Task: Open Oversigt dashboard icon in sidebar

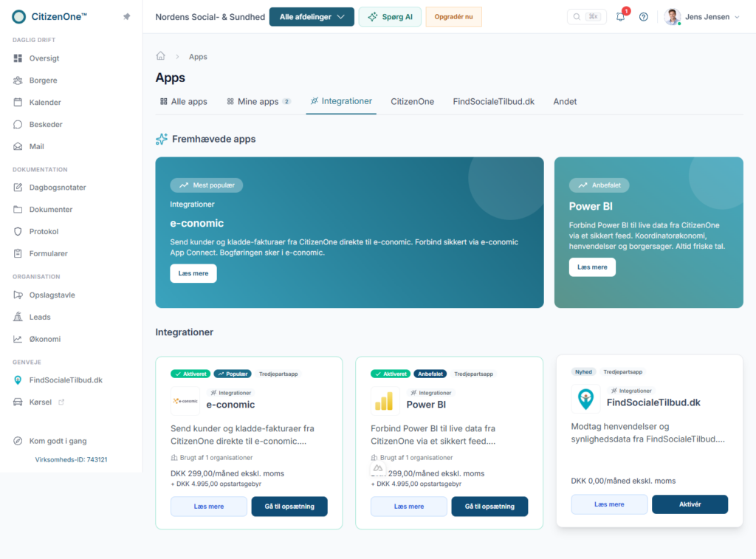Action: tap(18, 58)
